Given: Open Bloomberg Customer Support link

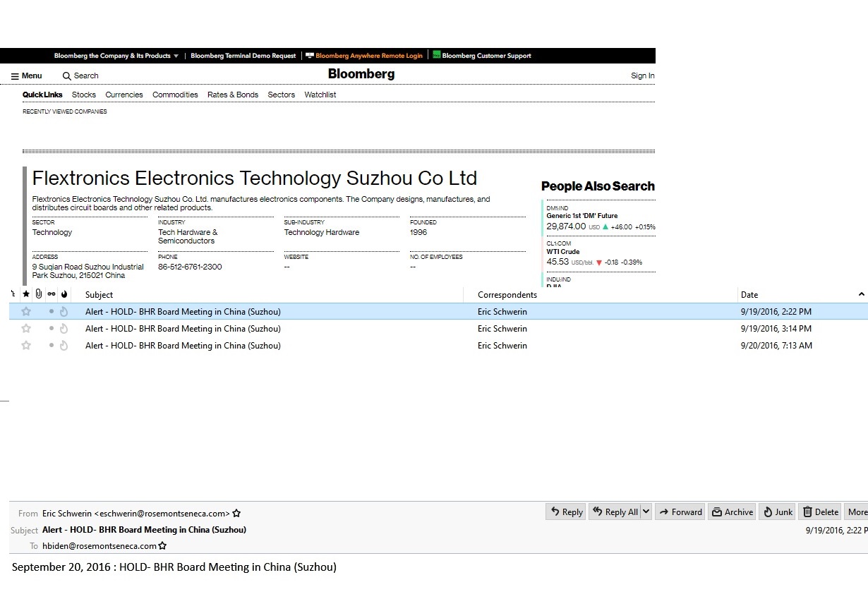Looking at the screenshot, I should click(482, 56).
